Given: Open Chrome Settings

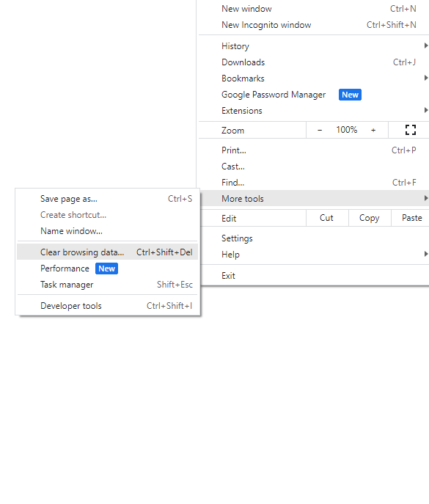Looking at the screenshot, I should pos(314,238).
